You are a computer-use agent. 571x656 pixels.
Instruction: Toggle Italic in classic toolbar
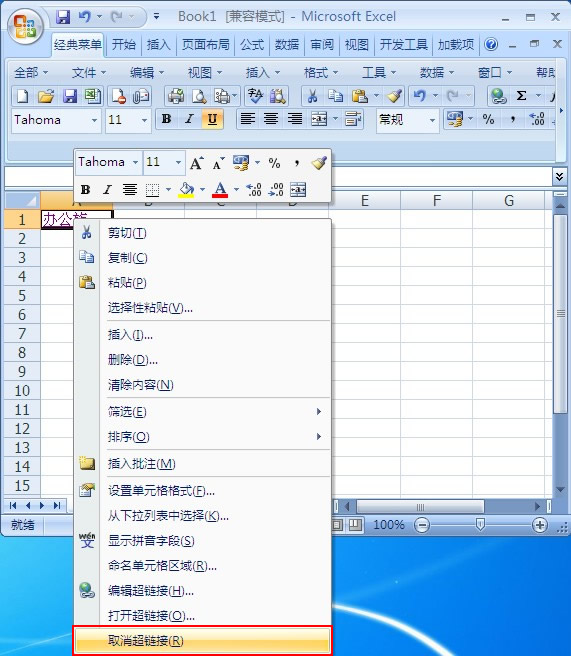(x=189, y=119)
